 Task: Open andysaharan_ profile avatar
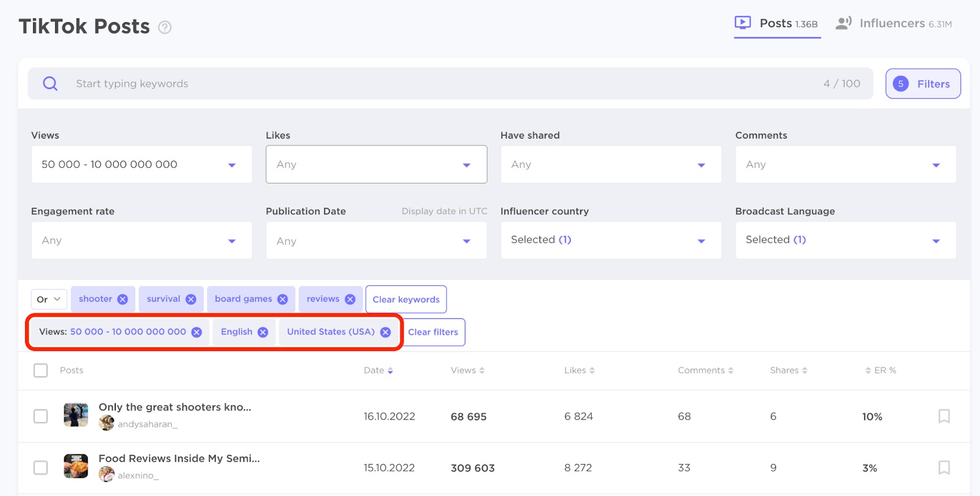pyautogui.click(x=107, y=423)
